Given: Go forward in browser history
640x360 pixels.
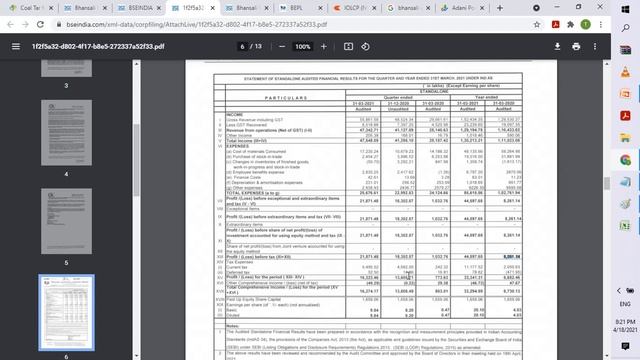Looking at the screenshot, I should 25,24.
